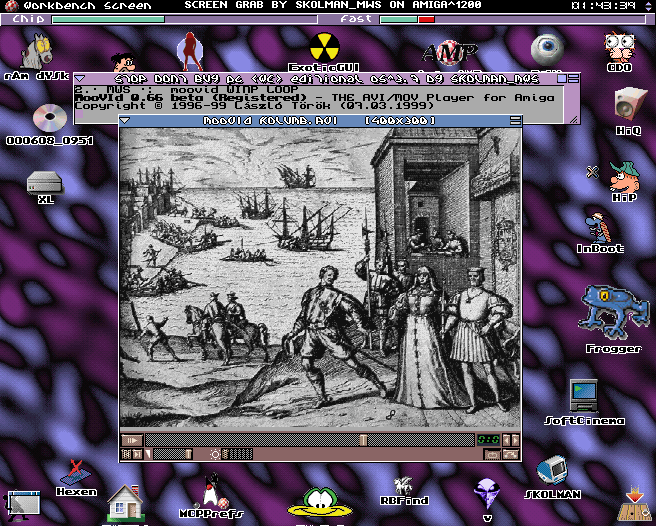Open the red woman silhouette icon

[x=190, y=51]
